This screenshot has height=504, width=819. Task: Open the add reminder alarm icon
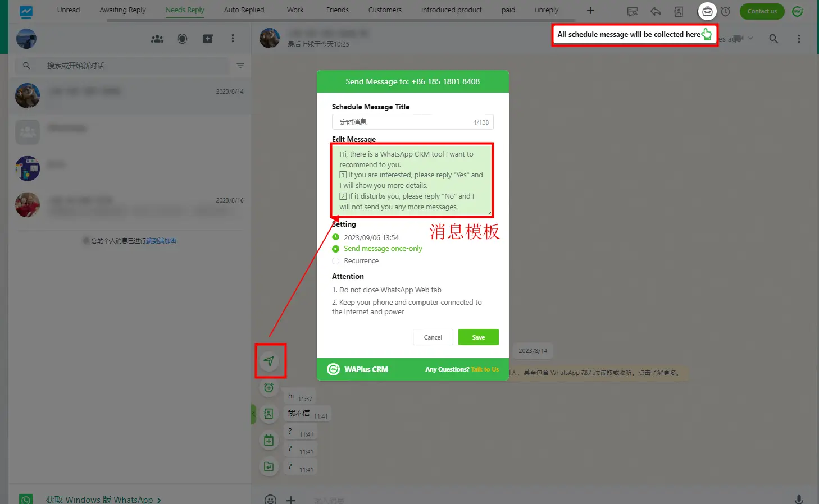[269, 387]
